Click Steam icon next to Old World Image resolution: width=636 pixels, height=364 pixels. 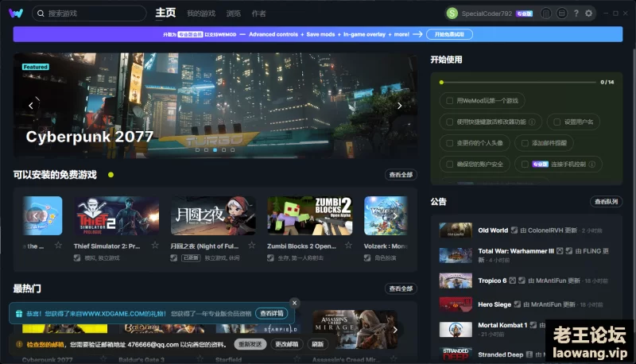click(514, 230)
